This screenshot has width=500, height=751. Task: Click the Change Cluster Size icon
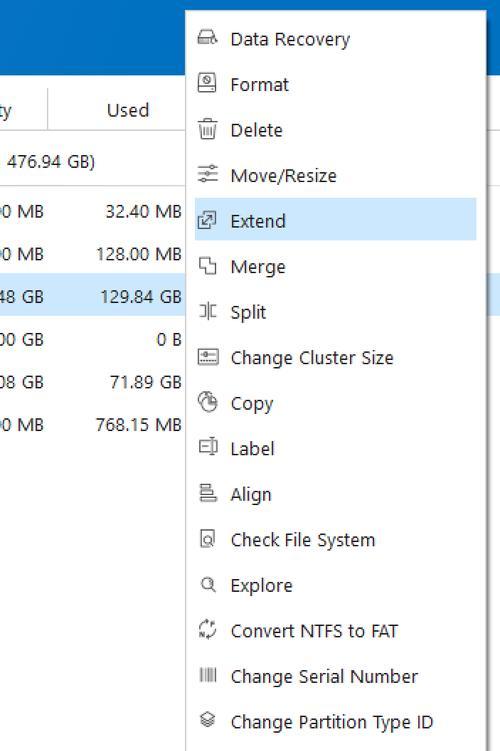(208, 357)
